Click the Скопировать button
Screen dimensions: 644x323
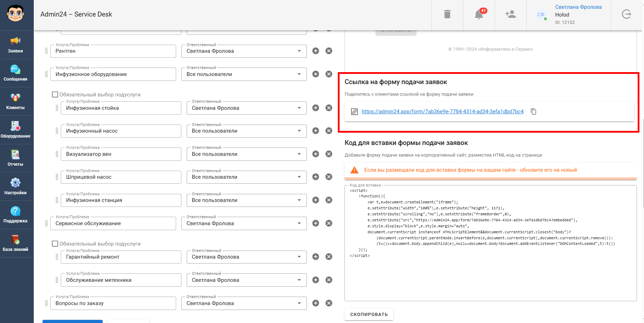[x=369, y=315]
